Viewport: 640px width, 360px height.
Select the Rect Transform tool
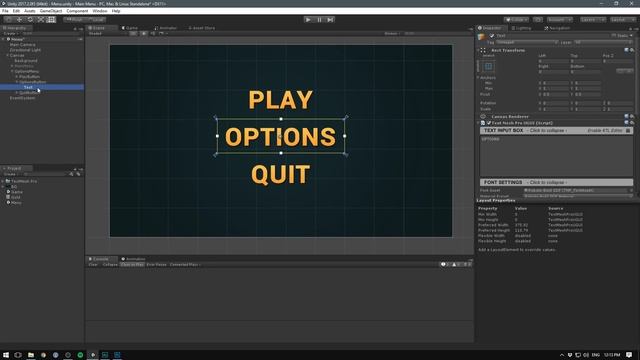[x=51, y=20]
